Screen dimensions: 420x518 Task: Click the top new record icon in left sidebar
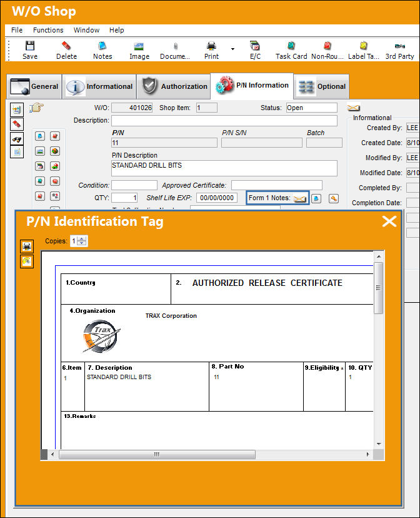[17, 109]
